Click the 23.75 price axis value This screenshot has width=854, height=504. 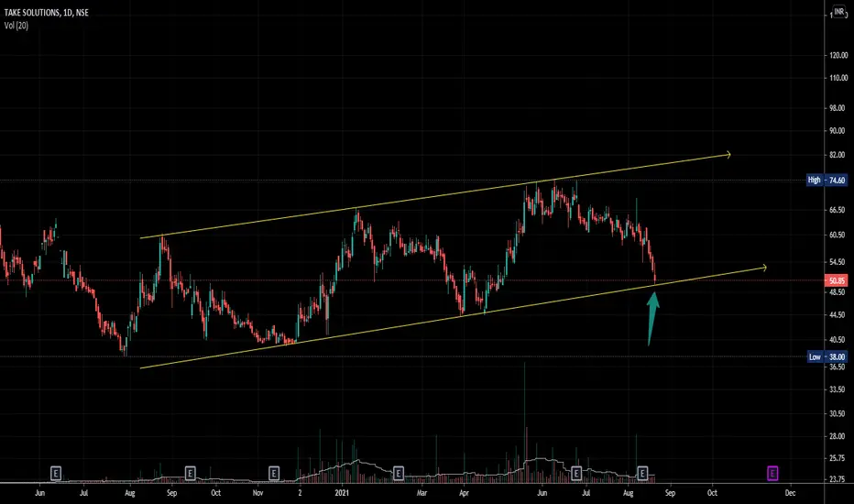point(838,479)
